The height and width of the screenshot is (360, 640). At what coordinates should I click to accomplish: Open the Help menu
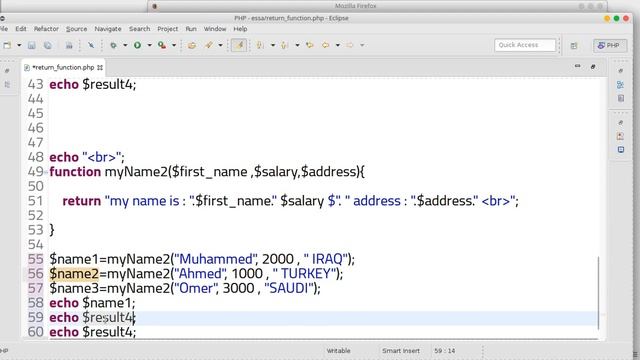240,29
